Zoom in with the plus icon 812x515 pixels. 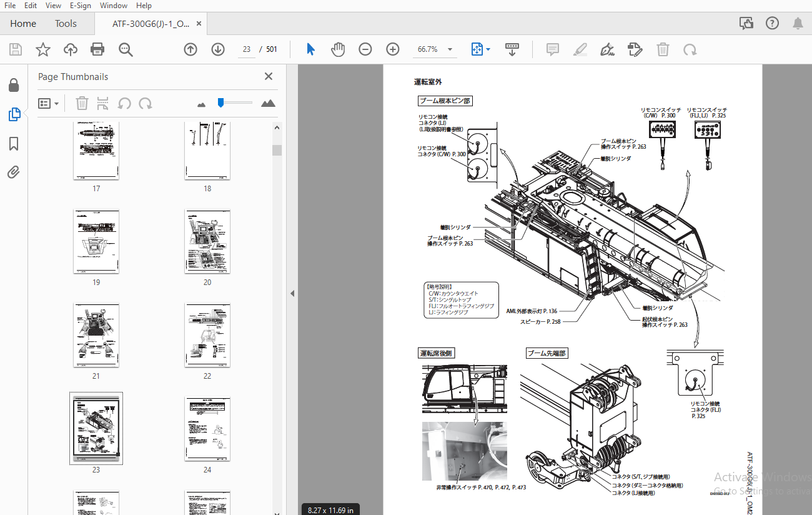click(393, 49)
